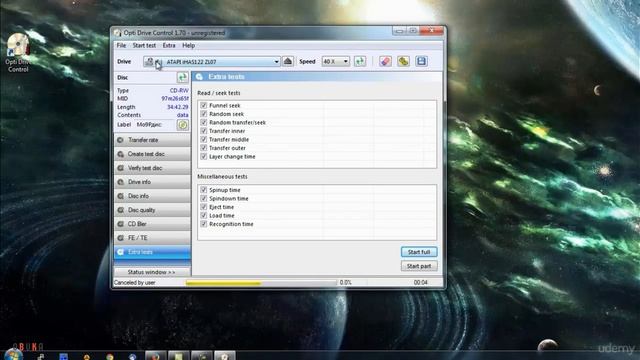Toggle the Spindown time checkbox
640x360 pixels.
(204, 198)
